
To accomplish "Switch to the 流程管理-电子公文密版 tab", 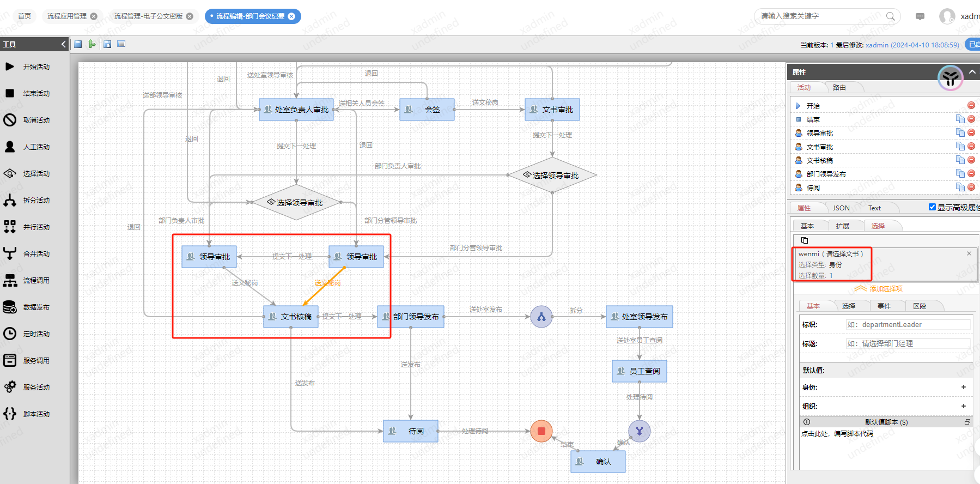I will click(x=148, y=16).
